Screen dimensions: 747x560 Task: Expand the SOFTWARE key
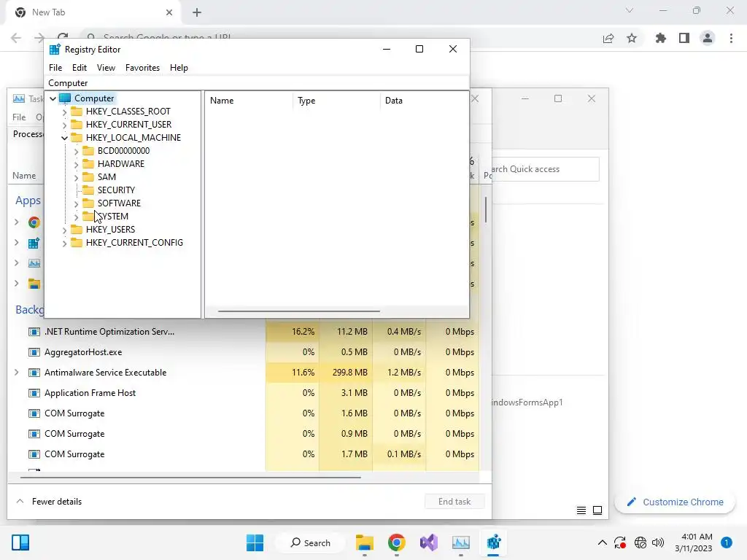point(76,203)
